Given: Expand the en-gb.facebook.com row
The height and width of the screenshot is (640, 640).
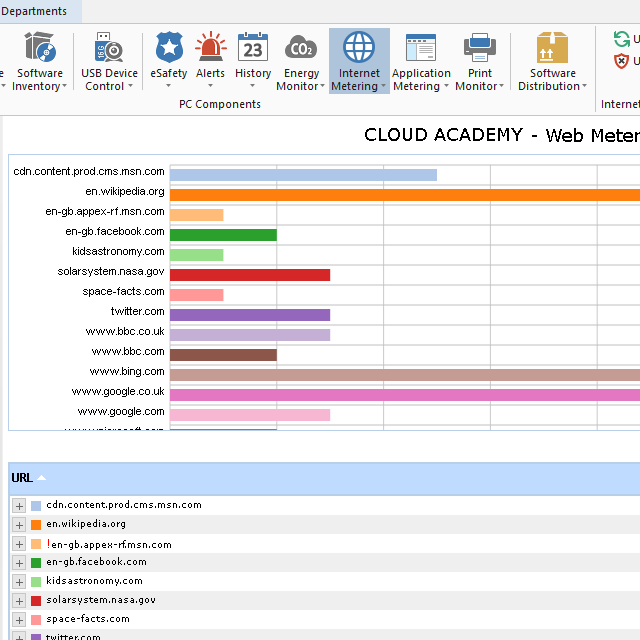Looking at the screenshot, I should click(x=19, y=563).
